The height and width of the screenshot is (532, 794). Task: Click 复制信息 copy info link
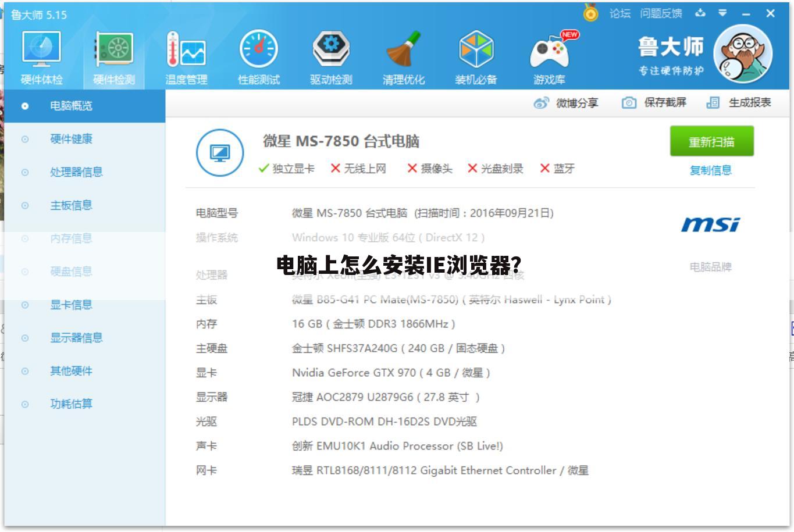point(711,170)
